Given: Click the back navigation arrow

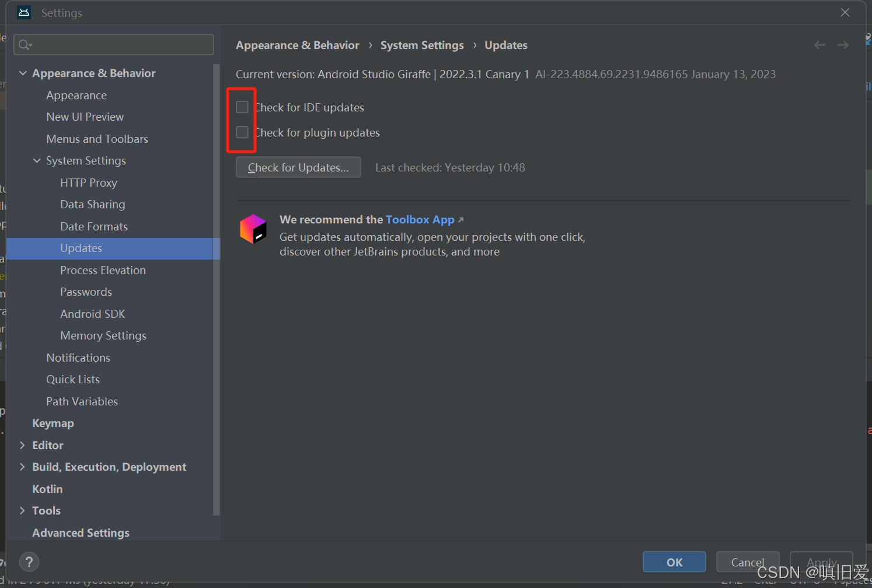Looking at the screenshot, I should (x=819, y=45).
